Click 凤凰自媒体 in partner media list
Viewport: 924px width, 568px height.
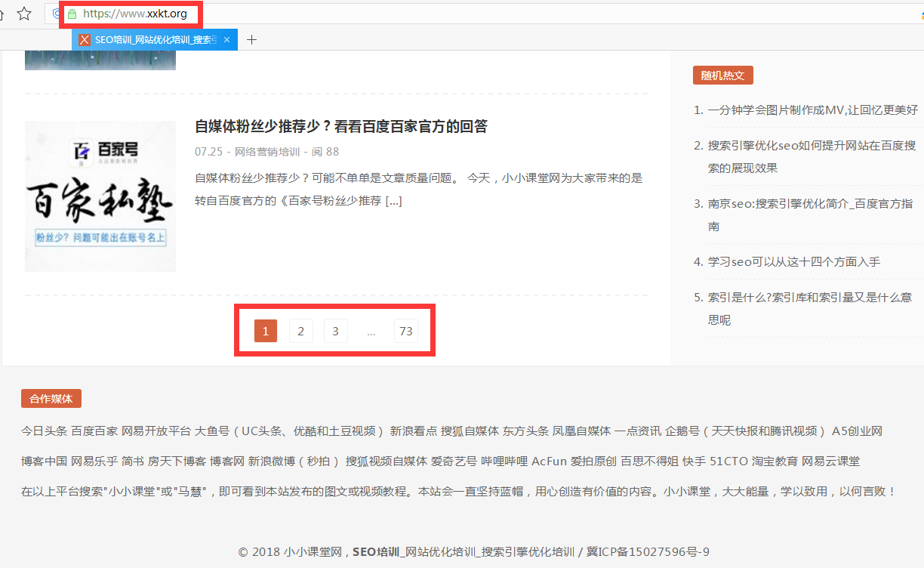tap(582, 431)
